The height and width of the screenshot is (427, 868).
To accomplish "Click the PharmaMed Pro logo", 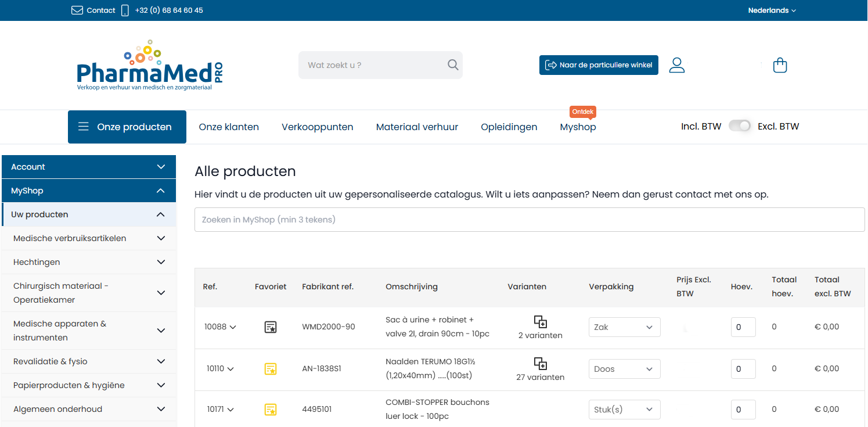I will [149, 65].
